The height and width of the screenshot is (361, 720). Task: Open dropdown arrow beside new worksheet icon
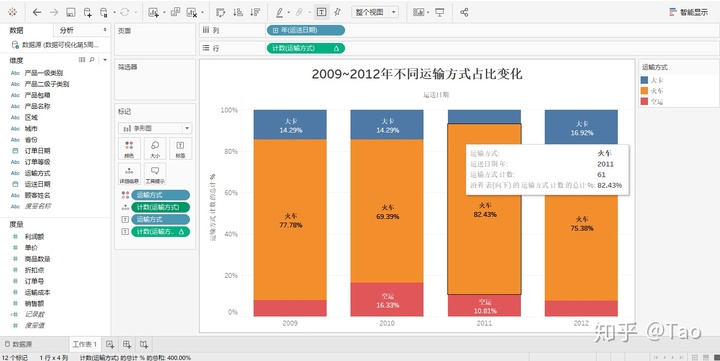pyautogui.click(x=163, y=13)
